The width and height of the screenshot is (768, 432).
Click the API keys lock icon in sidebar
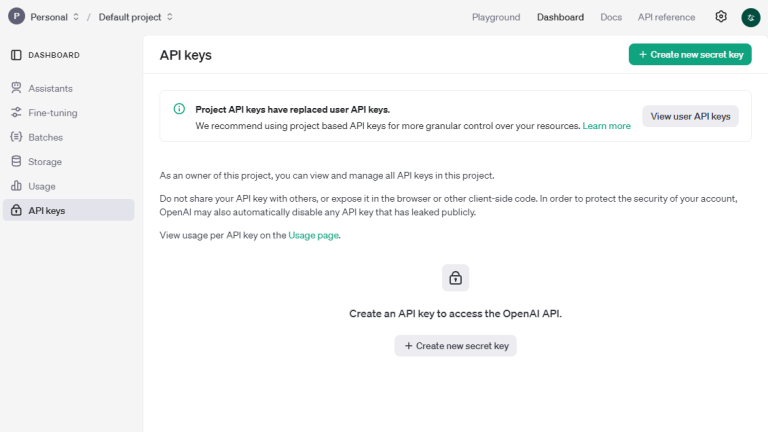pos(16,210)
